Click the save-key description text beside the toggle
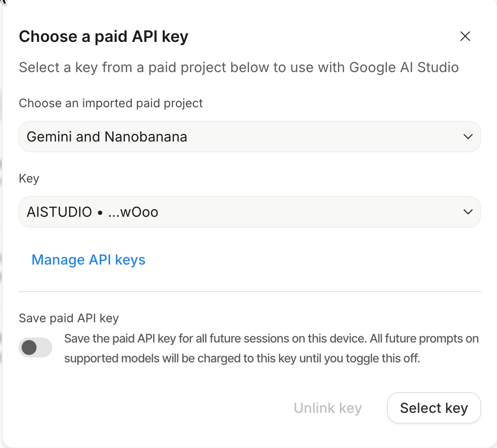Screen dimensions: 497x448 [271, 338]
